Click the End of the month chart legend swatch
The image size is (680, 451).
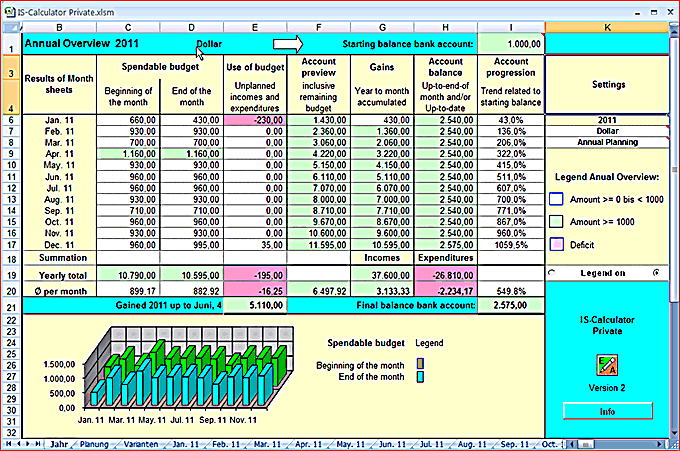click(420, 377)
